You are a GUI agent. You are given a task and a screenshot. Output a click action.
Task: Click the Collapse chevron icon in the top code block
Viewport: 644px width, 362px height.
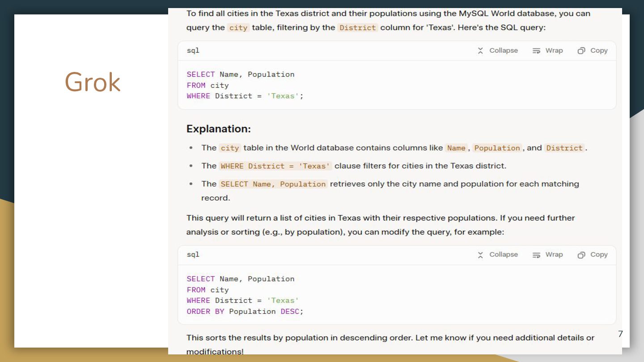(x=480, y=51)
